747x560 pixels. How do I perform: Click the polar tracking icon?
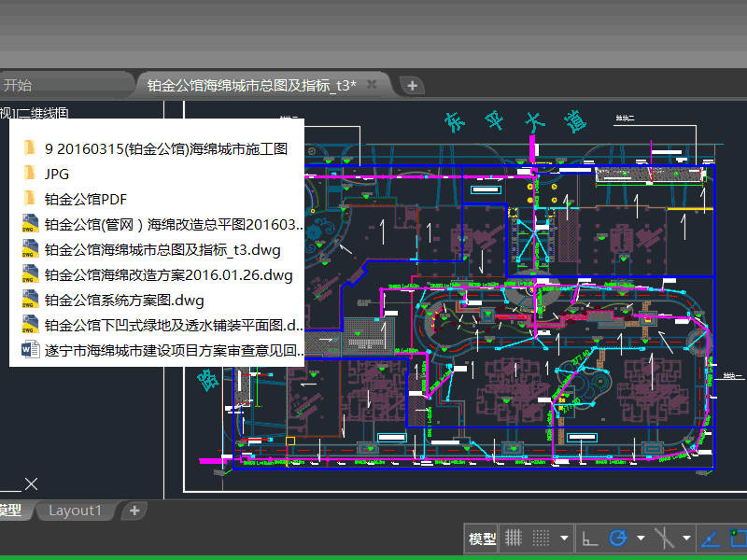pyautogui.click(x=618, y=539)
